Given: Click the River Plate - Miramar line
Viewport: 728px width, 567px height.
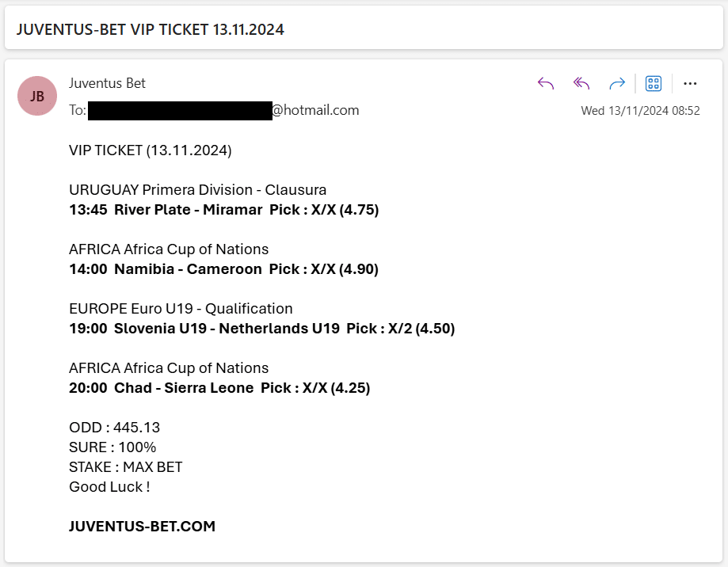Looking at the screenshot, I should point(223,210).
